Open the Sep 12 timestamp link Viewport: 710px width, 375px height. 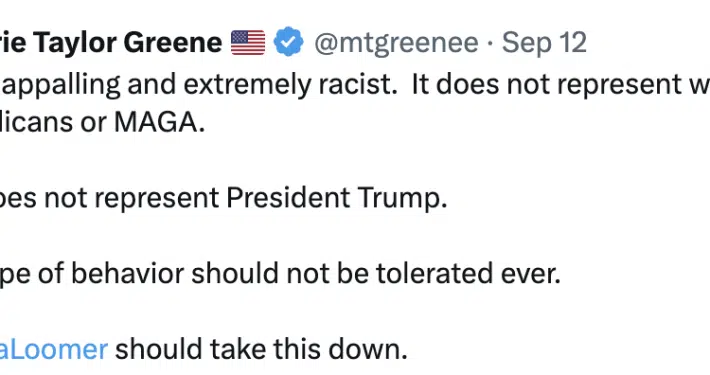pos(544,43)
